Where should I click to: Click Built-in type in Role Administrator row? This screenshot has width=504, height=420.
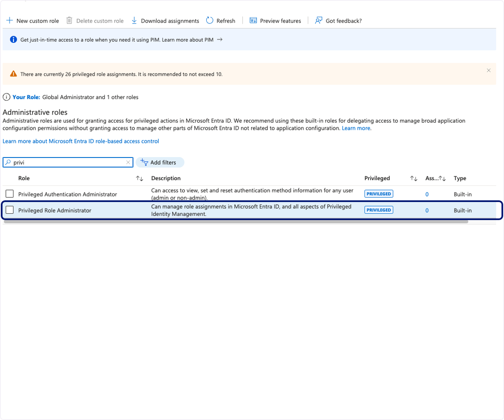coord(462,210)
